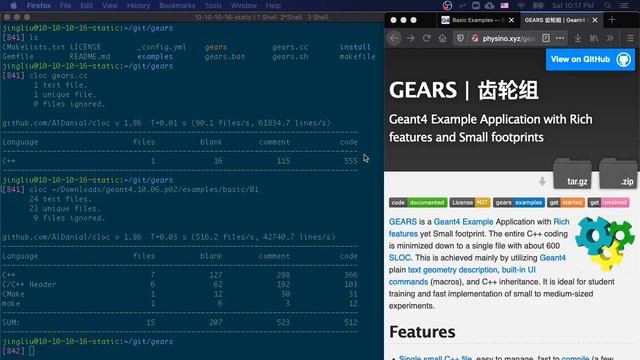The height and width of the screenshot is (360, 640).
Task: Show more tools overflow chevrons
Action: 610,38
